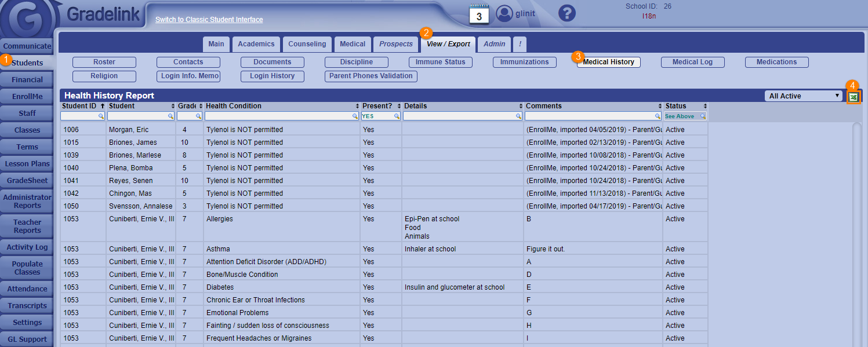Click the Student ID filter search icon
Screen dimensions: 868x347
pos(101,116)
